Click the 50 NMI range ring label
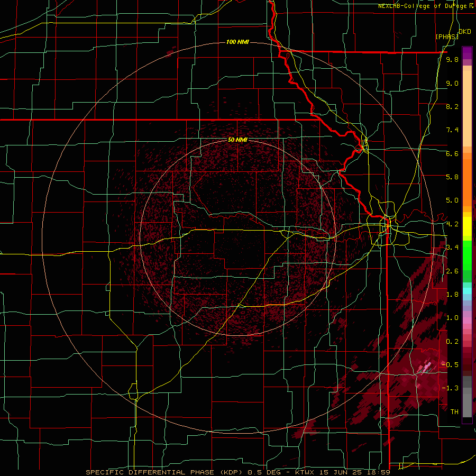This screenshot has width=476, height=476. click(237, 140)
